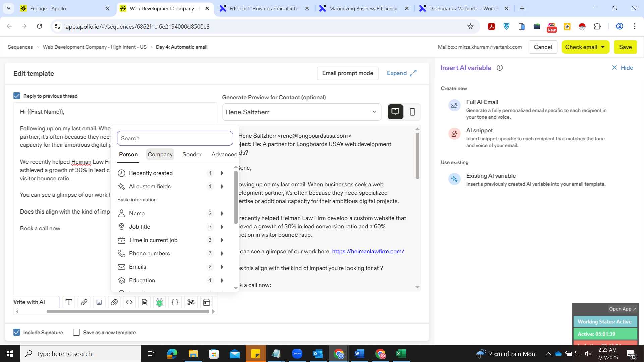Image resolution: width=644 pixels, height=362 pixels.
Task: Click the Cancel button
Action: tap(543, 47)
